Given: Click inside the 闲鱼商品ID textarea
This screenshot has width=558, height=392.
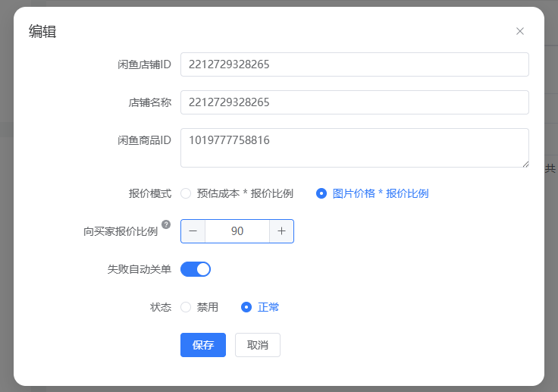Looking at the screenshot, I should (x=354, y=148).
